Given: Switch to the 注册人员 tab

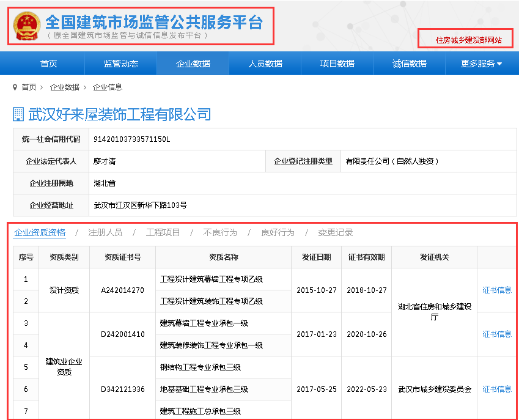Looking at the screenshot, I should coord(105,232).
